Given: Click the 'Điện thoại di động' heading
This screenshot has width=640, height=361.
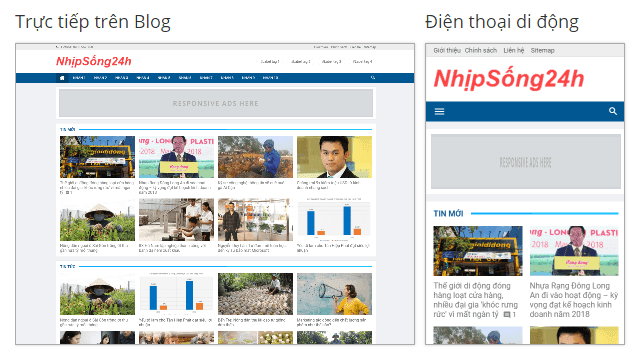Looking at the screenshot, I should point(502,22).
